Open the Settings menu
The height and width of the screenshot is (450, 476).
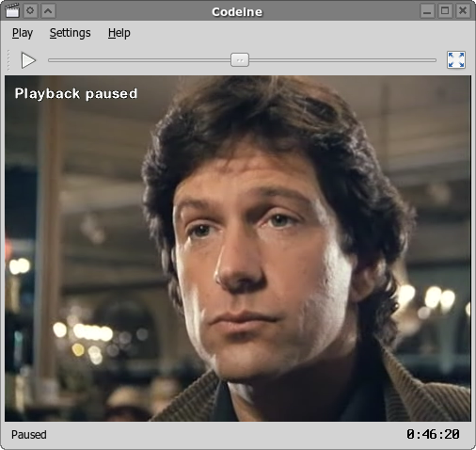(x=70, y=33)
